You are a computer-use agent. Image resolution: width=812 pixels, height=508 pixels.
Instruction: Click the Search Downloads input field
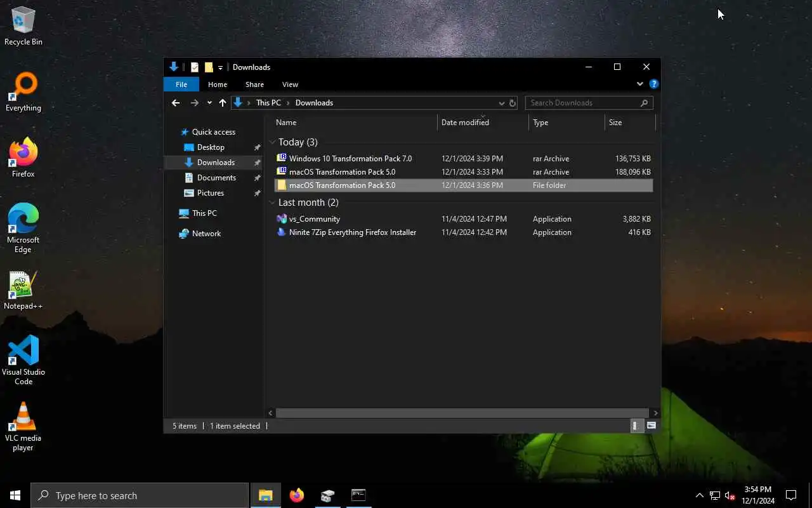coord(589,103)
